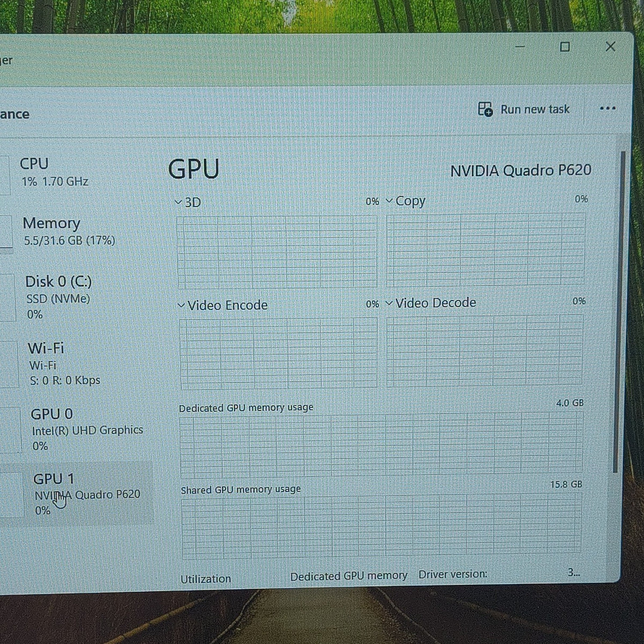Click the 3D utilization graph
Screen dimensions: 644x644
(x=277, y=251)
